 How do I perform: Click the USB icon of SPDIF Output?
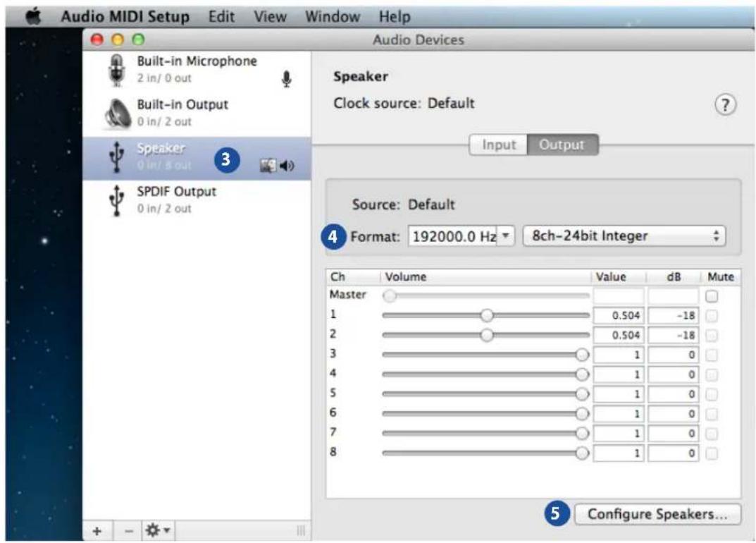(116, 200)
